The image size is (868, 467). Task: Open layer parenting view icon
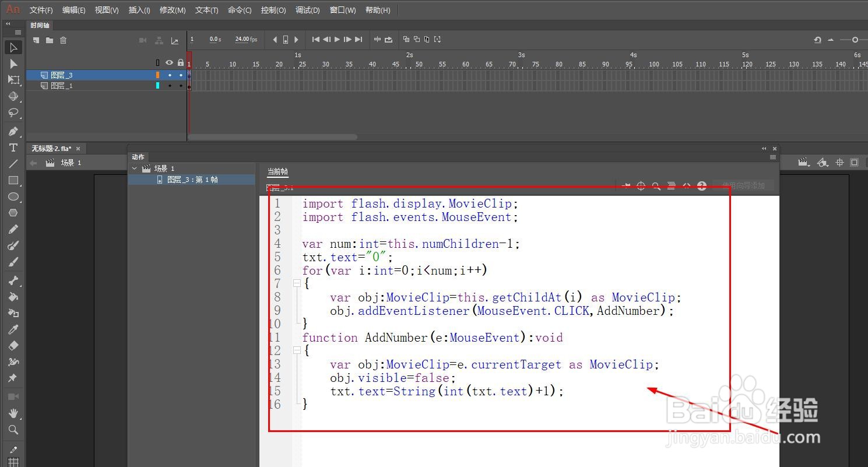click(159, 40)
